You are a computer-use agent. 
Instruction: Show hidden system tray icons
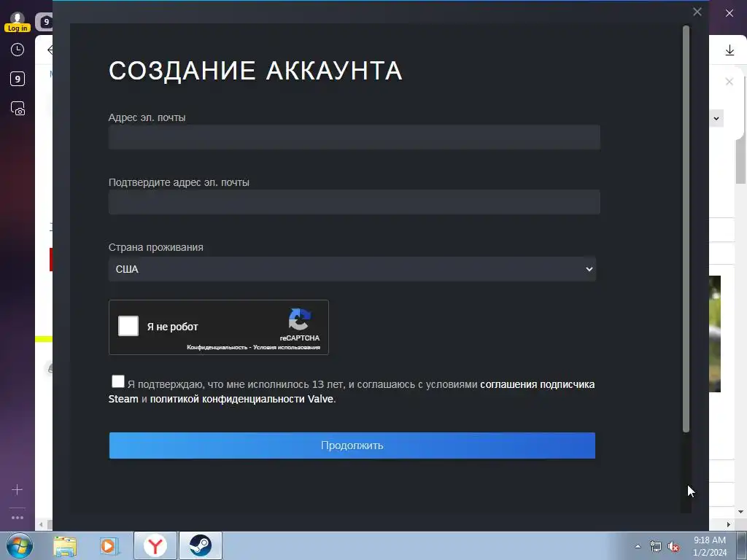pyautogui.click(x=638, y=546)
